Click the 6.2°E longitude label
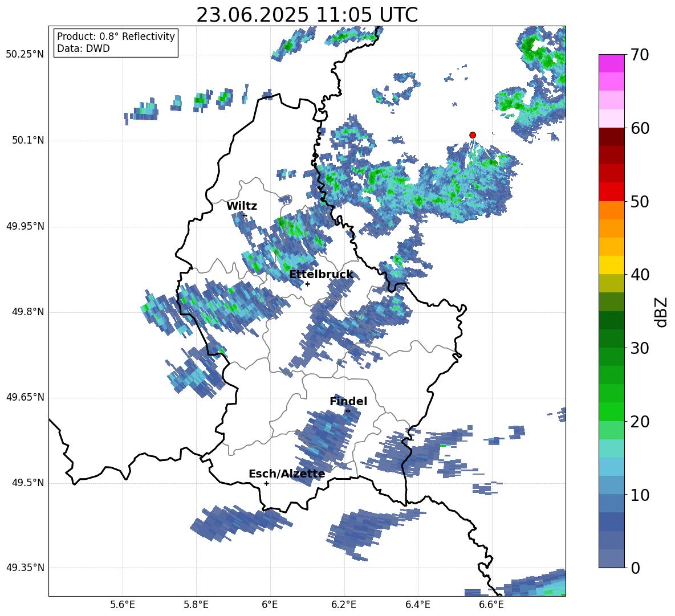The height and width of the screenshot is (616, 675). (344, 605)
